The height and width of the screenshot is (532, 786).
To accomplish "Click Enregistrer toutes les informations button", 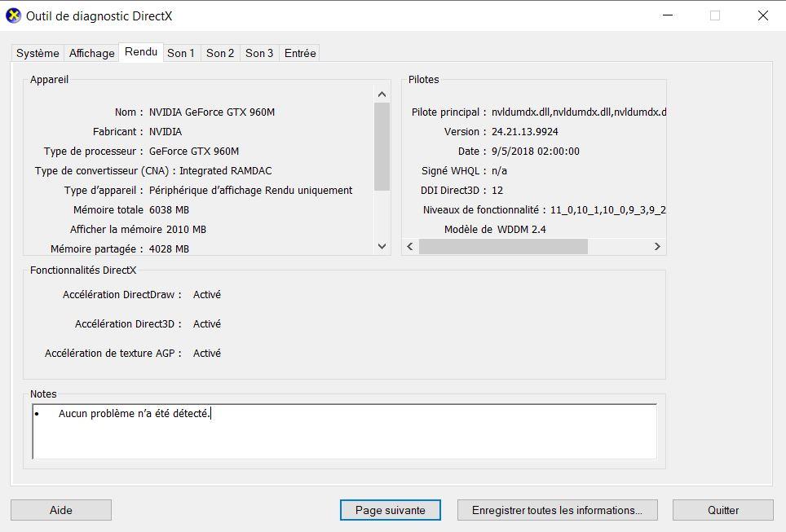I will tap(558, 510).
